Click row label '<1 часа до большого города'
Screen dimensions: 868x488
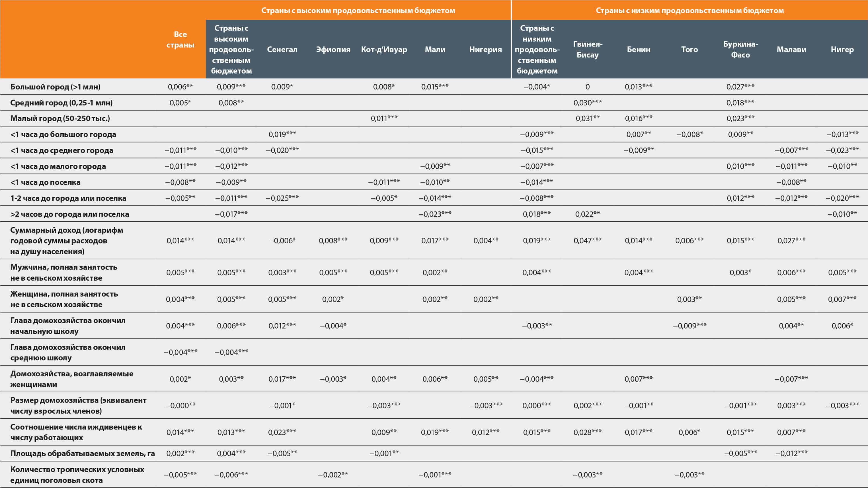coord(63,134)
